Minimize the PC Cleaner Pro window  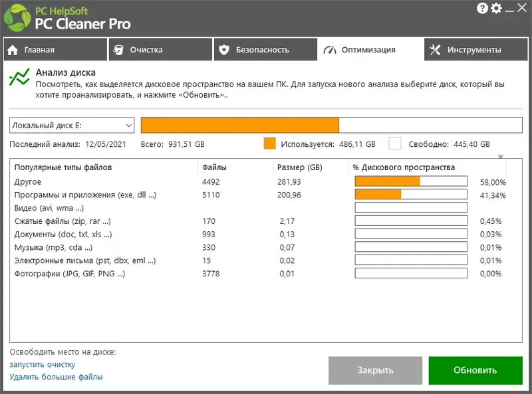tap(509, 10)
